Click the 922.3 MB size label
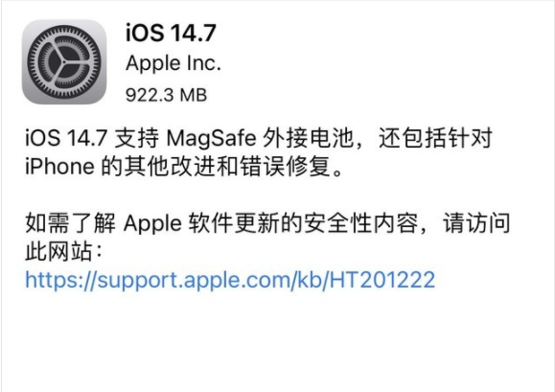 click(167, 95)
